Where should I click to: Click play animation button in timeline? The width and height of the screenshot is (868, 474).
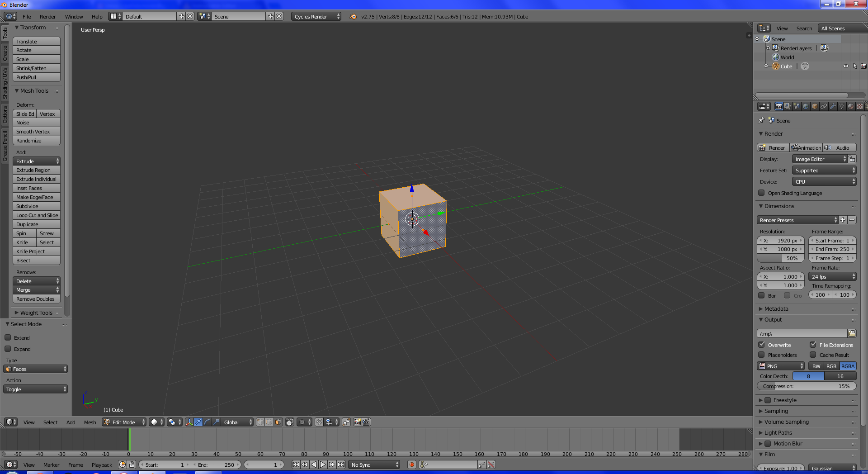click(323, 465)
